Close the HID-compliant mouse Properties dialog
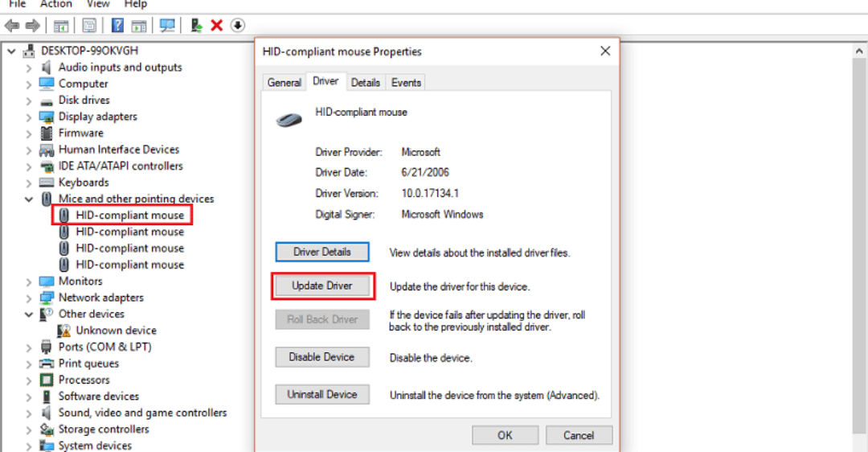Image resolution: width=868 pixels, height=452 pixels. tap(605, 51)
